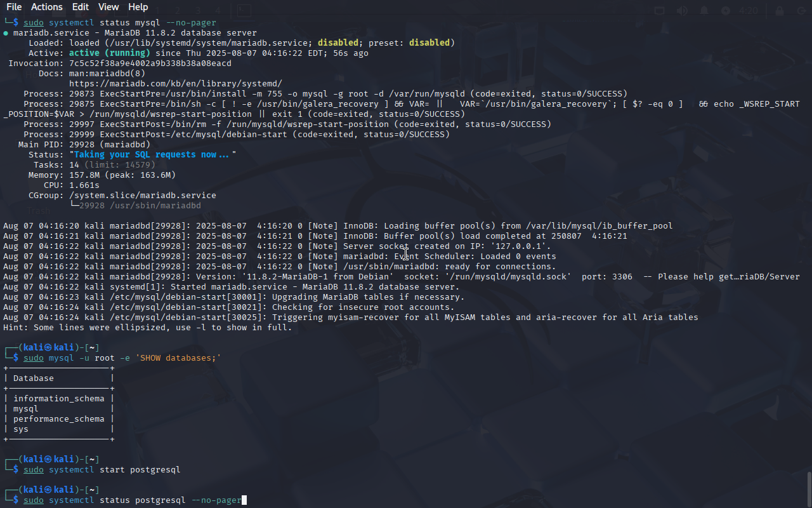812x508 pixels.
Task: Click 'port: 3306' in the version line
Action: click(x=607, y=277)
